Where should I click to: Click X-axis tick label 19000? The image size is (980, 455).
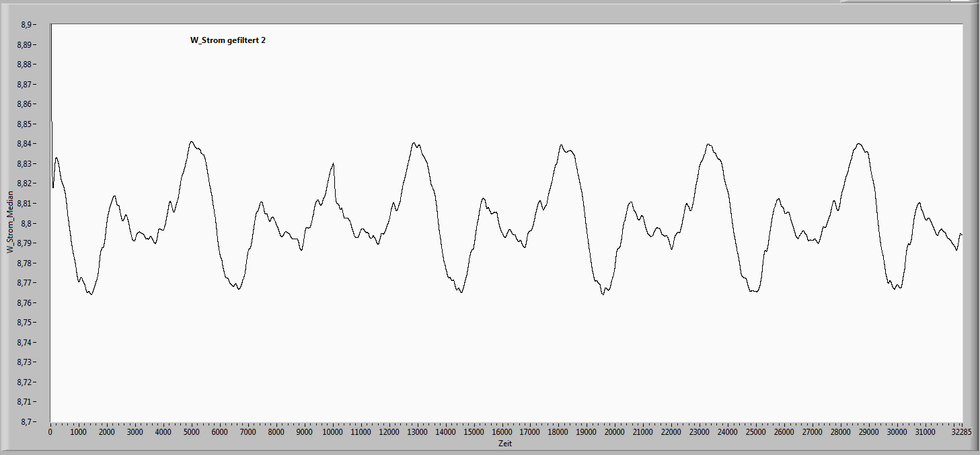(587, 432)
